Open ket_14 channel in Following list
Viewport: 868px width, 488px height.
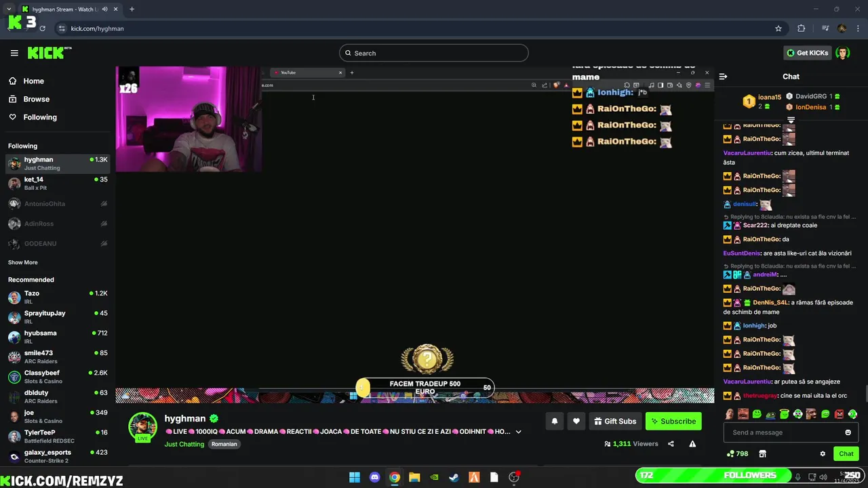point(58,183)
